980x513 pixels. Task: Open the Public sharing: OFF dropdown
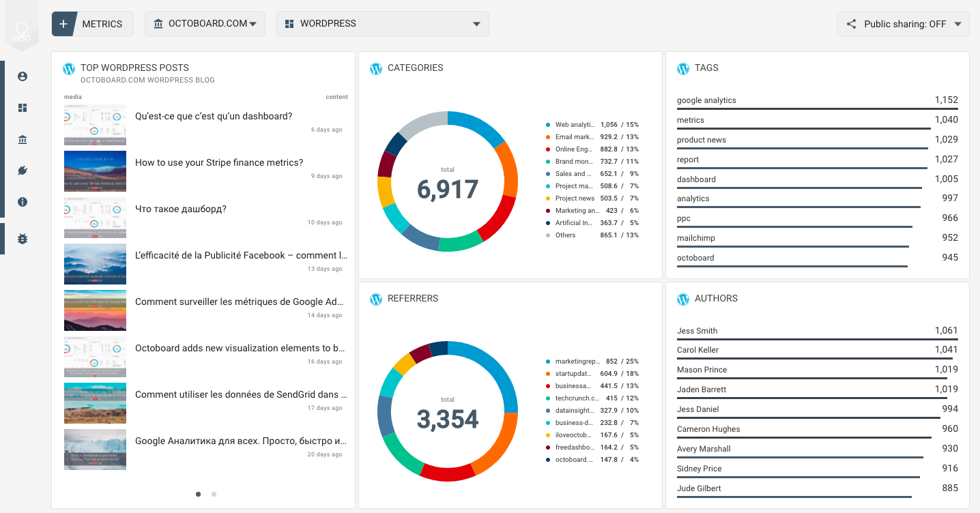[903, 24]
